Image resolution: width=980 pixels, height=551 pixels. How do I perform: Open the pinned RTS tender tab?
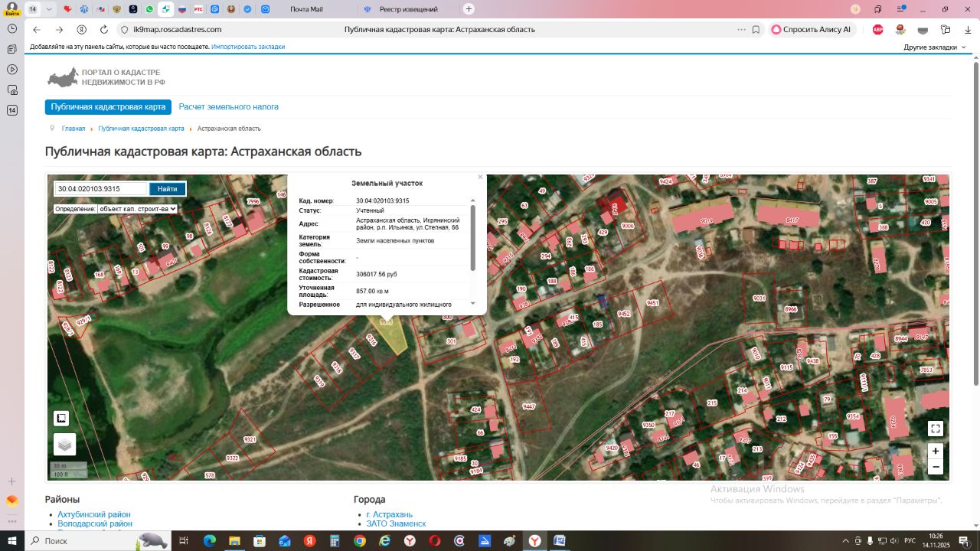coord(198,9)
